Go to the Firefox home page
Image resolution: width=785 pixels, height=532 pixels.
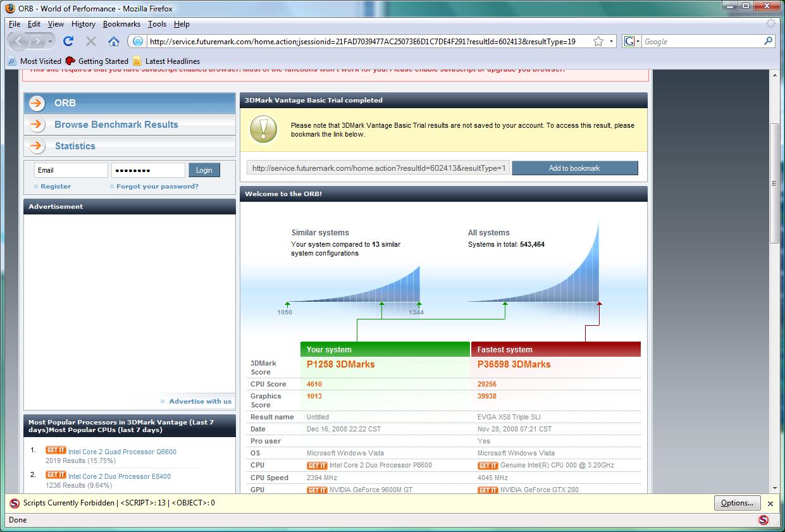pyautogui.click(x=114, y=41)
